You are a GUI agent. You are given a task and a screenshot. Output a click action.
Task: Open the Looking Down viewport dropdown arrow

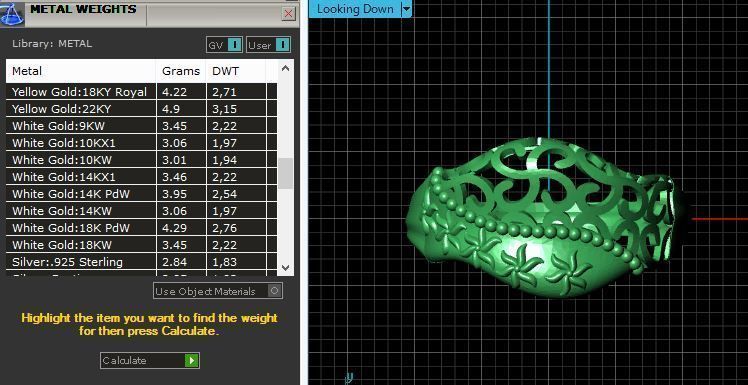[406, 9]
